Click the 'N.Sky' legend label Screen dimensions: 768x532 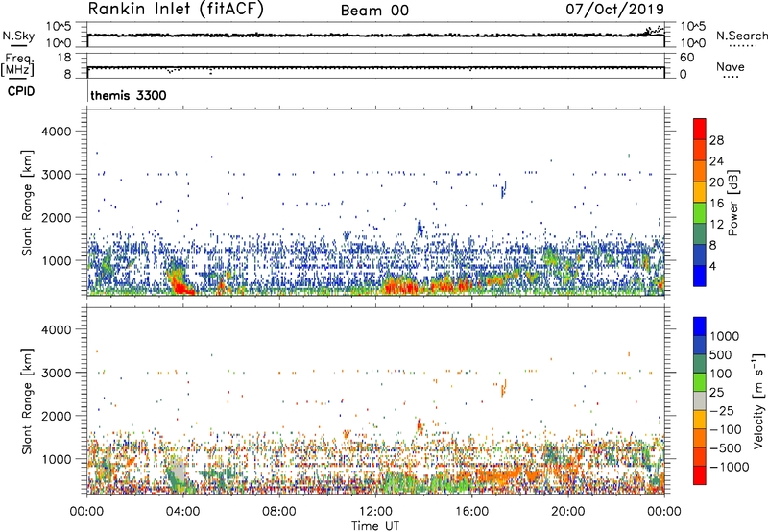pyautogui.click(x=18, y=36)
